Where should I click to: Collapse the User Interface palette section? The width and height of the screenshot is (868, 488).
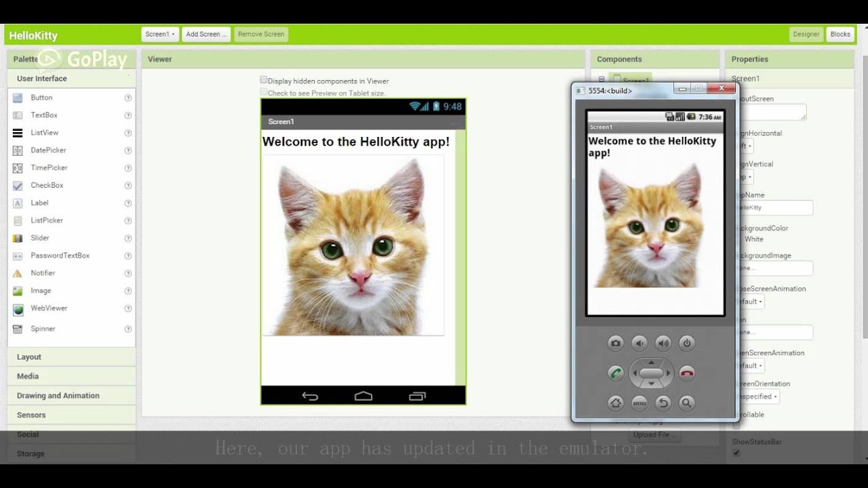[x=71, y=79]
